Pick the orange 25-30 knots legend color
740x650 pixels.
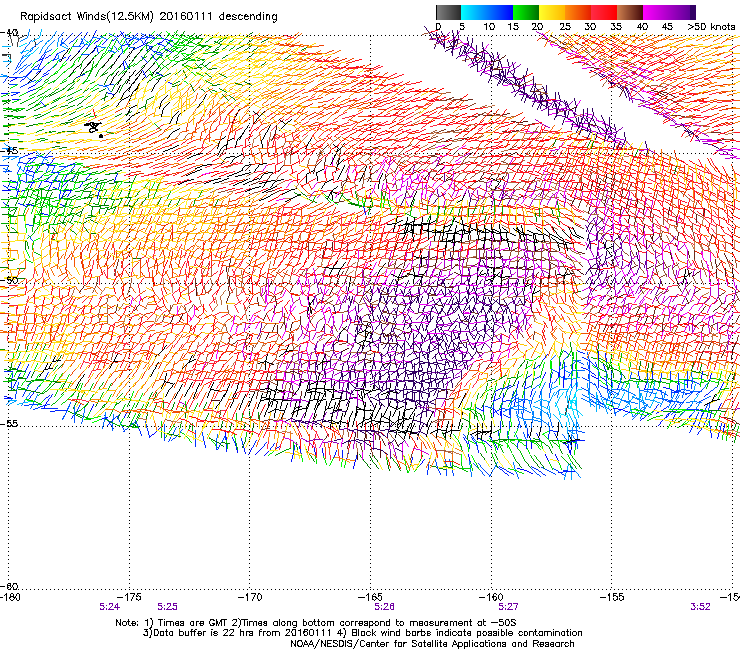click(578, 12)
